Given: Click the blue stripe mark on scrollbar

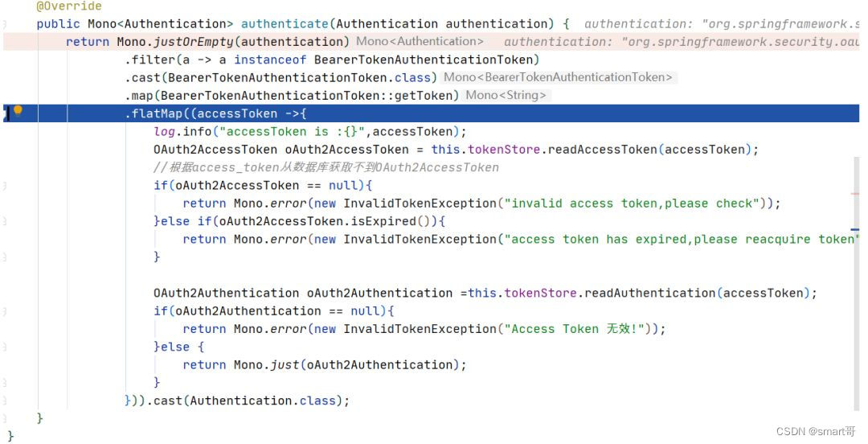Looking at the screenshot, I should (854, 229).
